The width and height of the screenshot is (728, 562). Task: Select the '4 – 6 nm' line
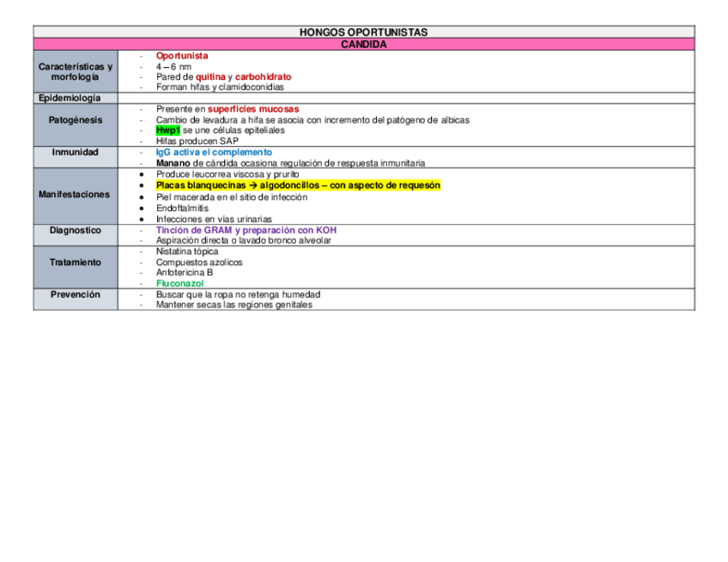[x=173, y=66]
